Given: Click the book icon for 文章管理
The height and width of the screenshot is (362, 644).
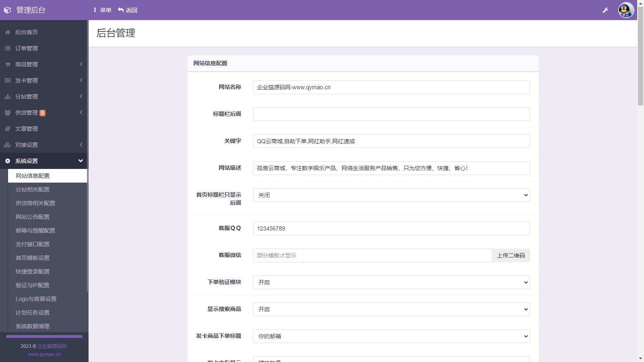Looking at the screenshot, I should [x=8, y=129].
